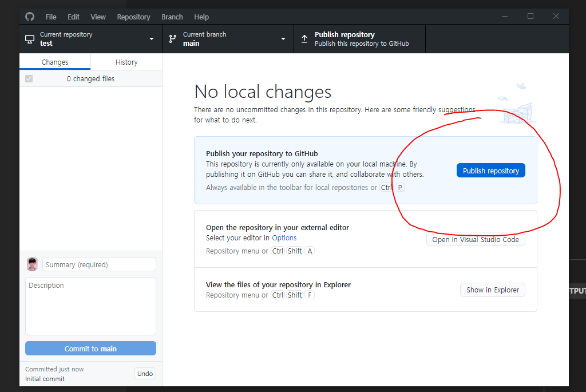The height and width of the screenshot is (392, 586).
Task: Click the computer icon beside Current repository
Action: pyautogui.click(x=30, y=39)
